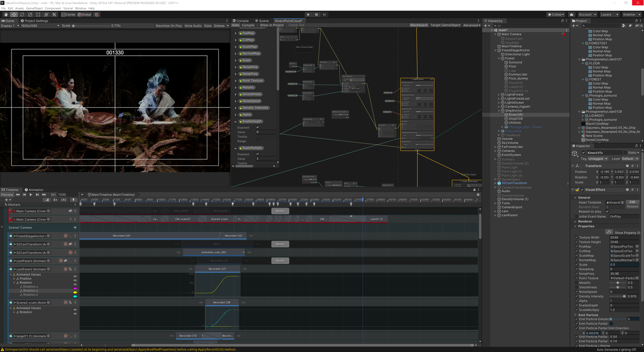The height and width of the screenshot is (352, 644).
Task: Disable the Visual Effect component checkbox
Action: [583, 190]
